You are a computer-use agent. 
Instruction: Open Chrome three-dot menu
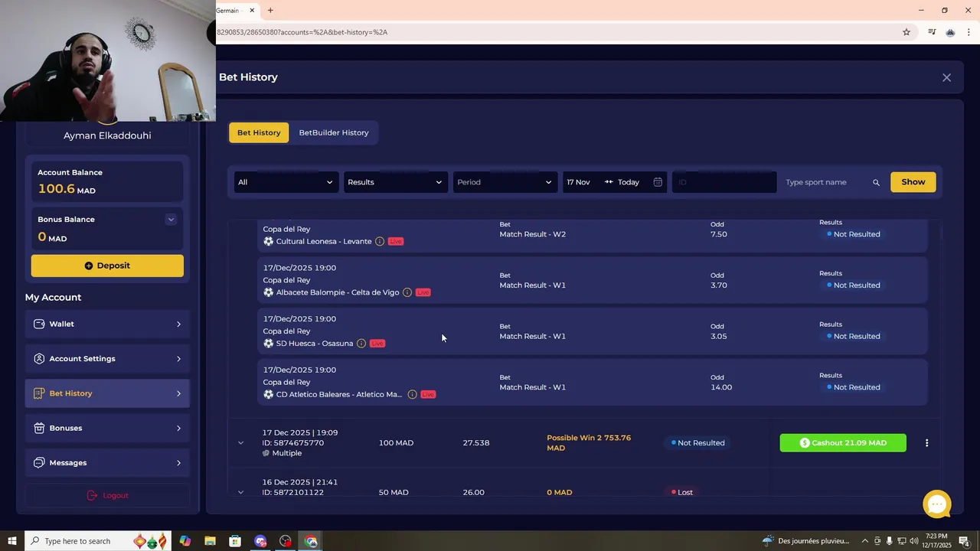tap(969, 32)
